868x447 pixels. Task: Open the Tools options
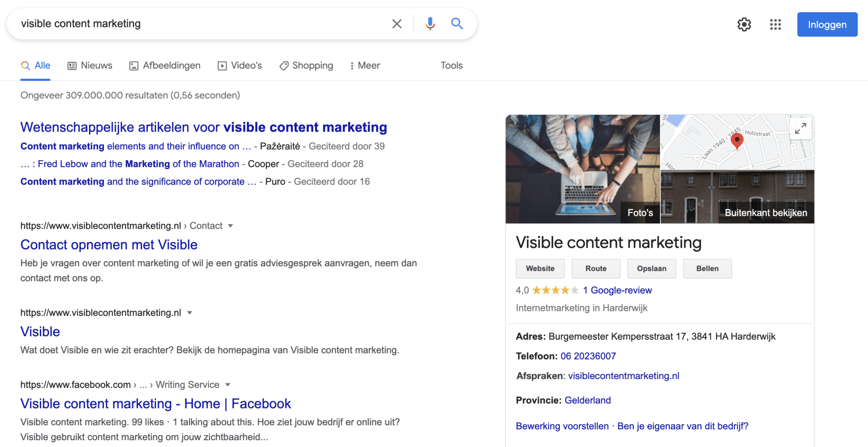(x=452, y=66)
